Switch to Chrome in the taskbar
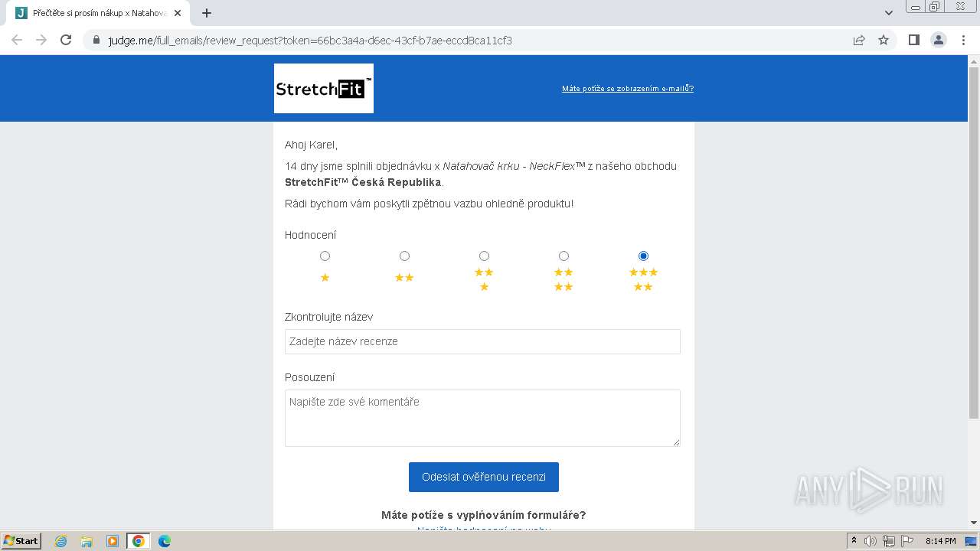The width and height of the screenshot is (980, 551). coord(139,541)
